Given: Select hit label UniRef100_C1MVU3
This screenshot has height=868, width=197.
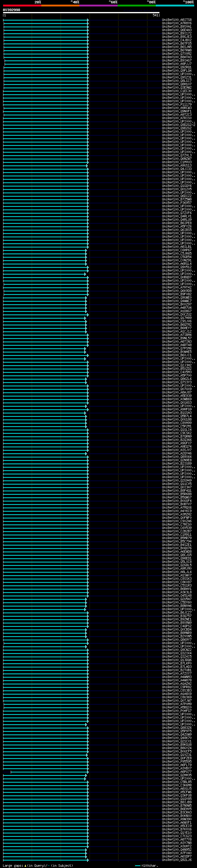Looking at the screenshot, I should 177,162.
